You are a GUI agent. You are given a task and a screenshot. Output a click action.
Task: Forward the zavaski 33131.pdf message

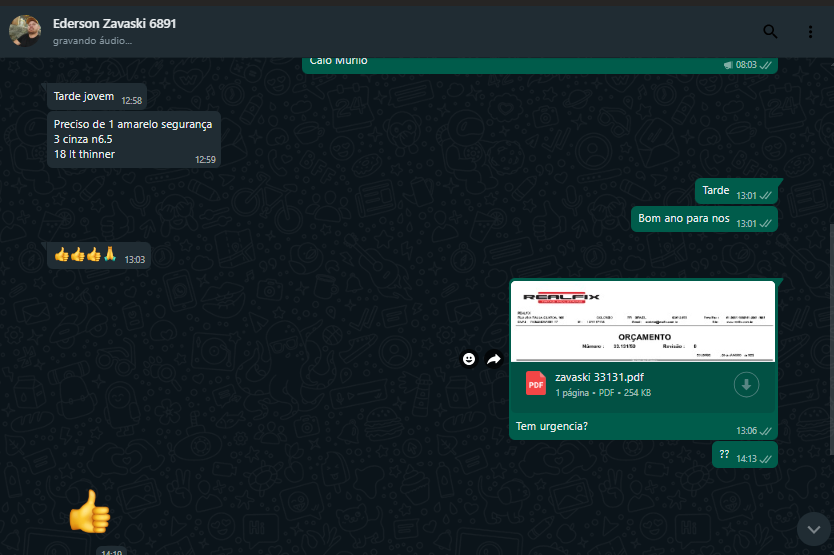(x=494, y=359)
